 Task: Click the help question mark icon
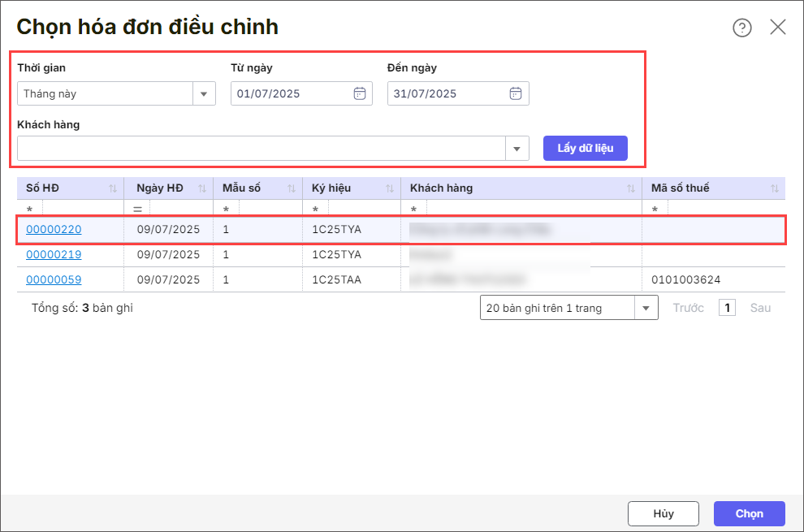[x=741, y=28]
